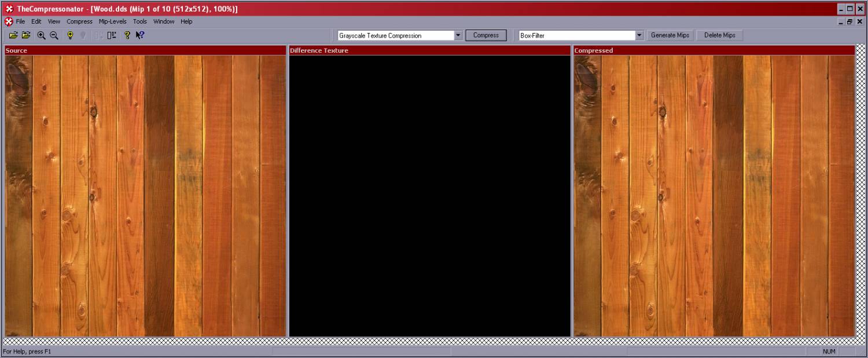Zoom out with the magnifier minus icon

click(54, 35)
